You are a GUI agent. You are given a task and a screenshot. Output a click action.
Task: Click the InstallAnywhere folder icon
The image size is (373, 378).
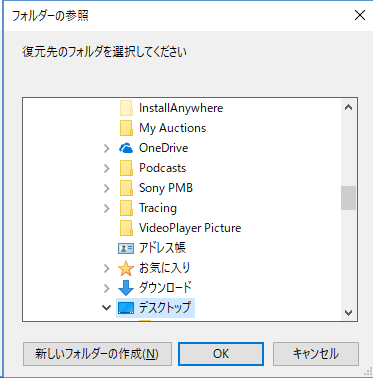click(126, 108)
